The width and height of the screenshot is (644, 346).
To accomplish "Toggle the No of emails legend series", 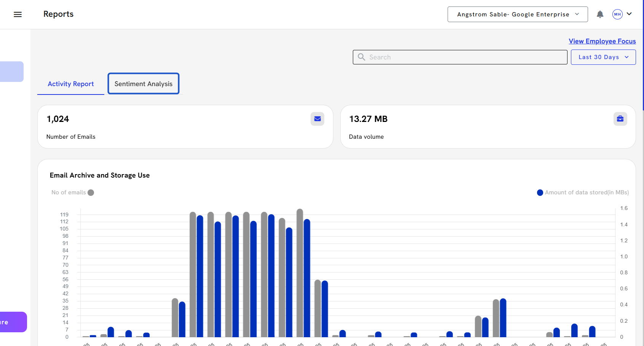I will (x=69, y=192).
